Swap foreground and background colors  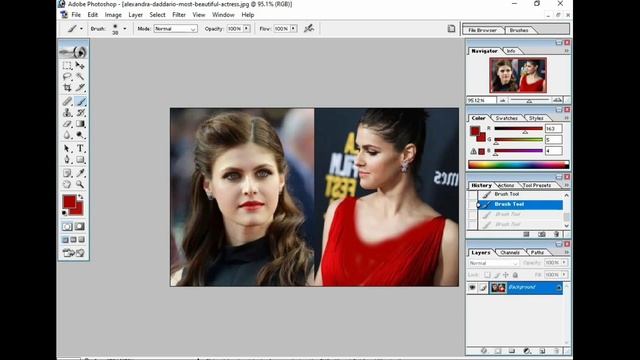(x=81, y=197)
